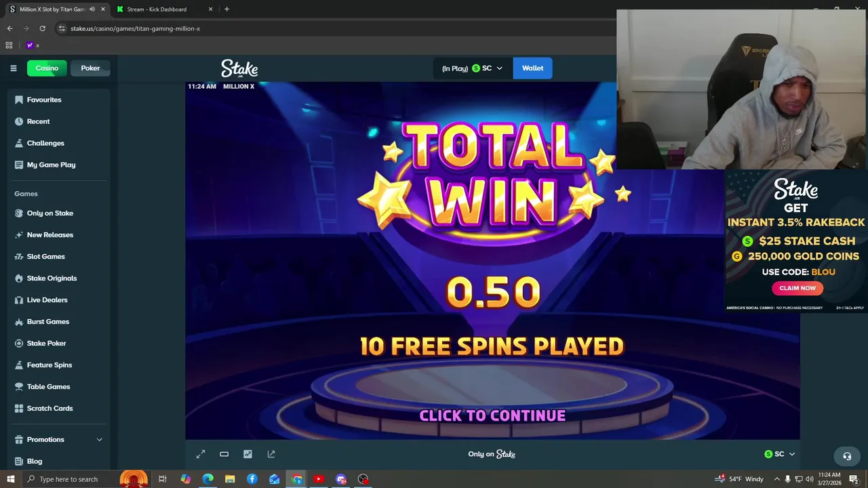Click the Favourites bookmark icon
This screenshot has height=488, width=868.
point(19,100)
